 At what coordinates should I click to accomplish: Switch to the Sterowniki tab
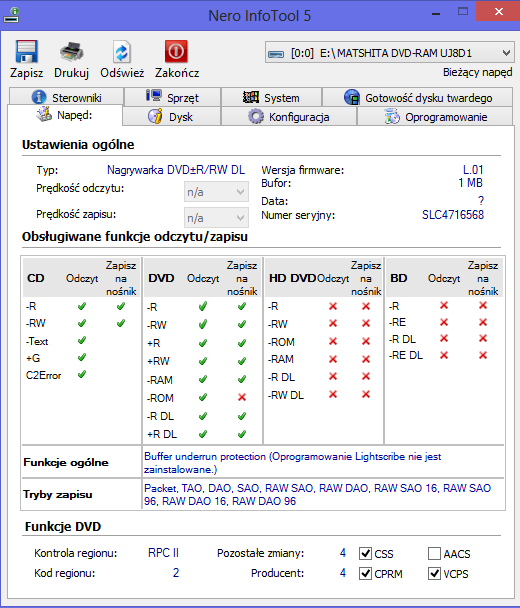point(66,97)
